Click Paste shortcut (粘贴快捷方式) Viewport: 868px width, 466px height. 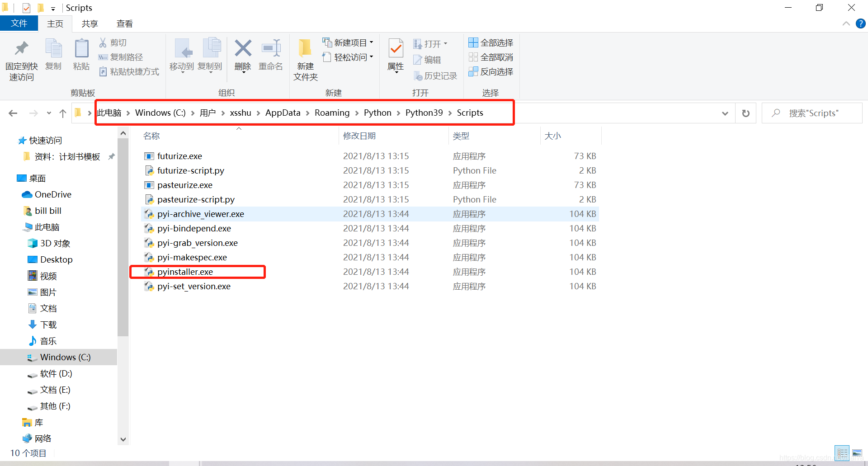tap(129, 71)
